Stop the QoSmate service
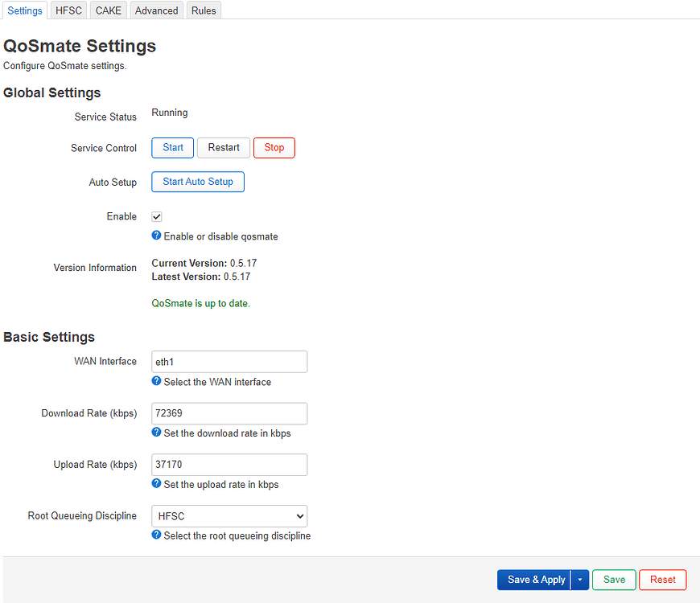 coord(274,147)
